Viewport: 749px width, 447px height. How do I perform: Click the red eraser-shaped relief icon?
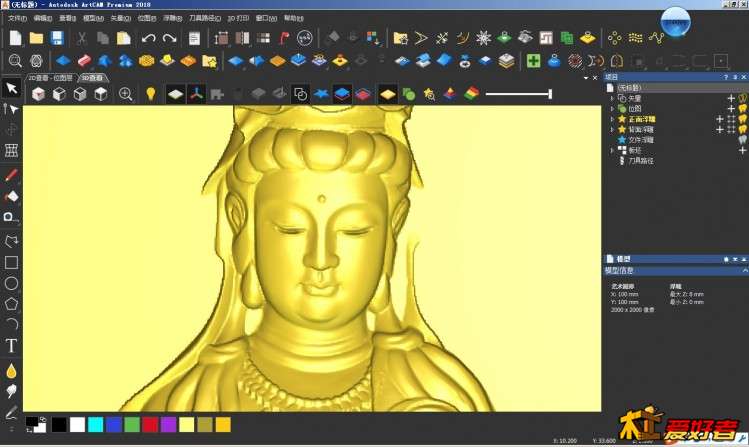pyautogui.click(x=84, y=61)
